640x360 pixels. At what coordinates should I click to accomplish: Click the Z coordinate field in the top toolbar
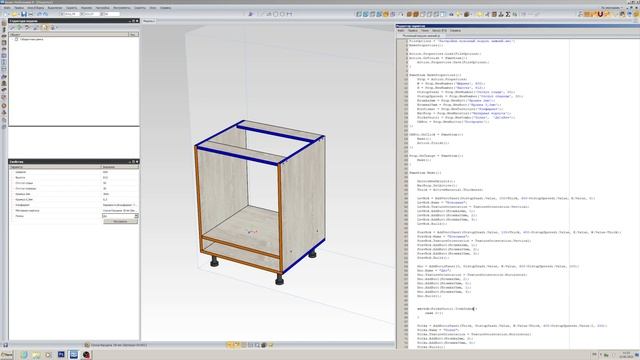click(x=111, y=14)
